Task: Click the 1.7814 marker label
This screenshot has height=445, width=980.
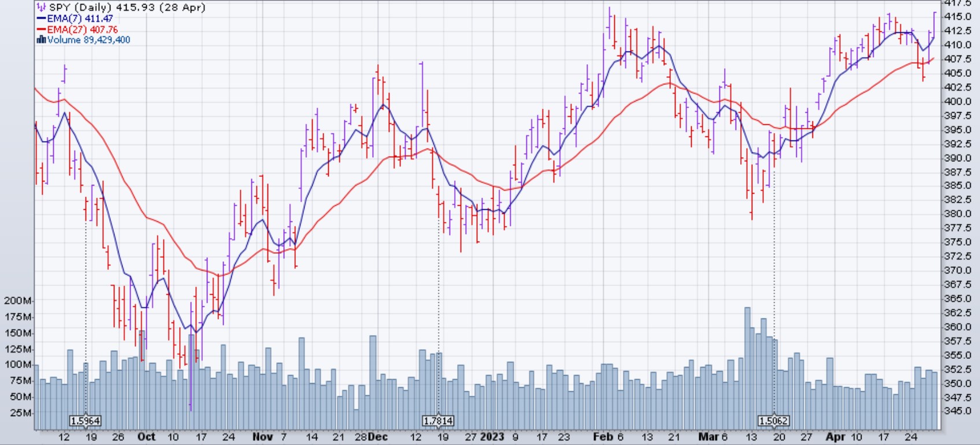Action: point(438,421)
